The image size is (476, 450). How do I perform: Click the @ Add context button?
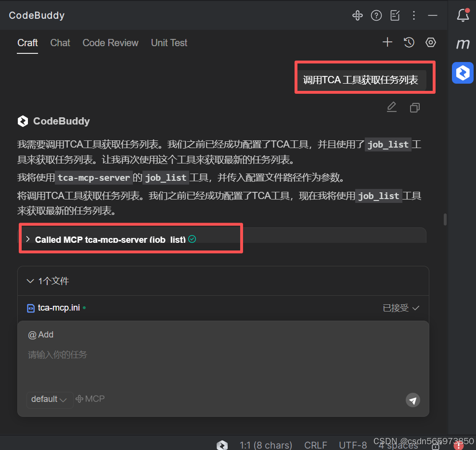(41, 335)
